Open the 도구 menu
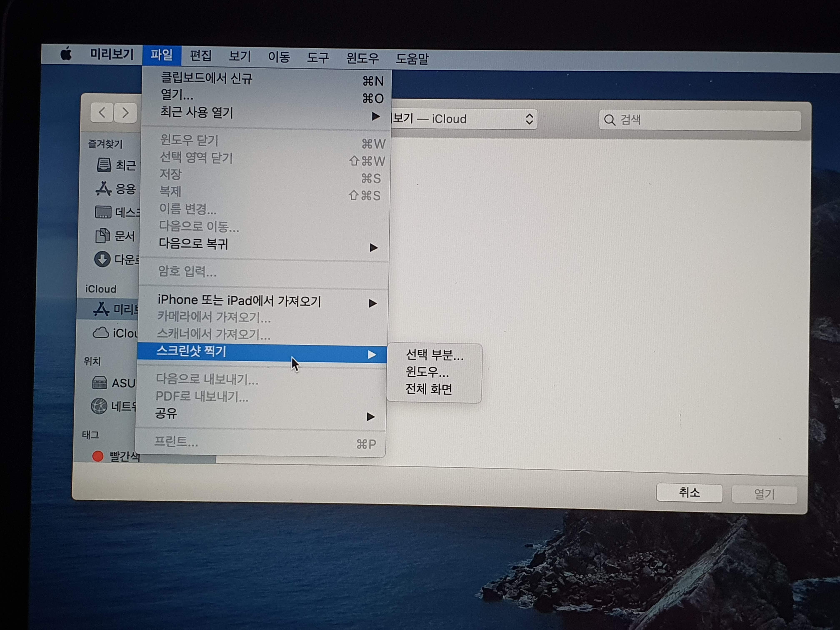This screenshot has width=840, height=630. [x=318, y=58]
